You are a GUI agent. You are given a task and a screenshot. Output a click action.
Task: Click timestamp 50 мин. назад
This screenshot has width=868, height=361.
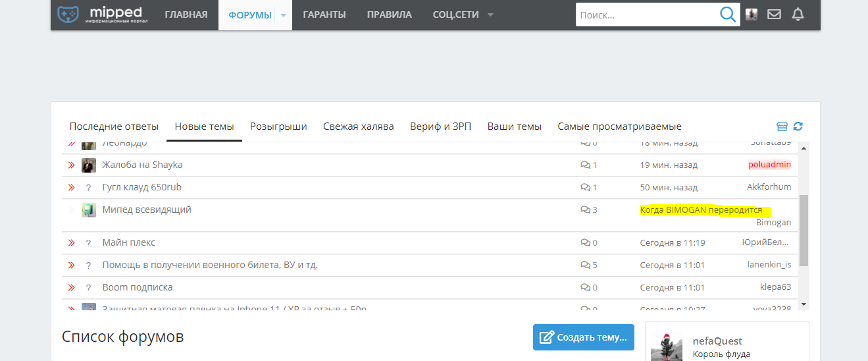click(669, 187)
